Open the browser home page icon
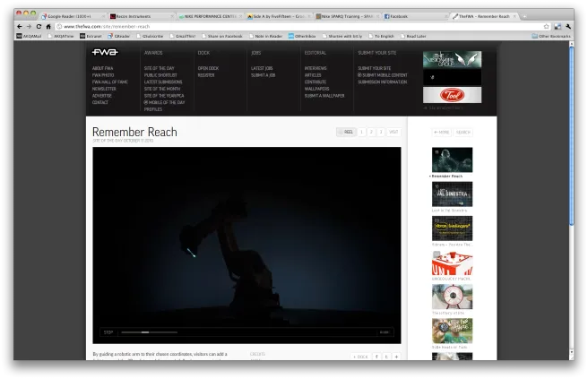This screenshot has width=588, height=379. tap(48, 27)
